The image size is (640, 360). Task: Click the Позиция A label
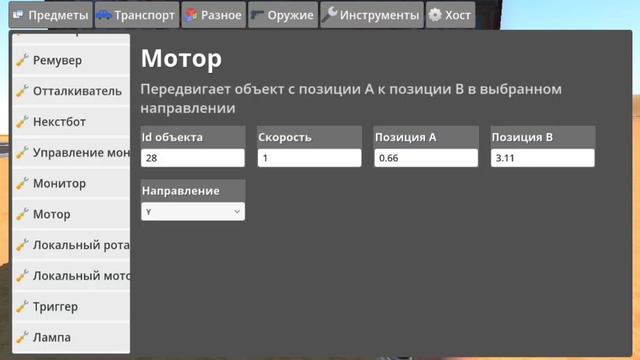(x=405, y=137)
